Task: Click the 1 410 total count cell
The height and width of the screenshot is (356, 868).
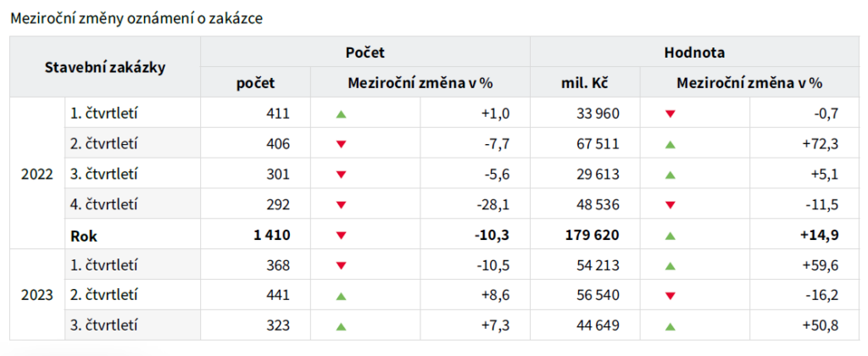Action: [270, 236]
